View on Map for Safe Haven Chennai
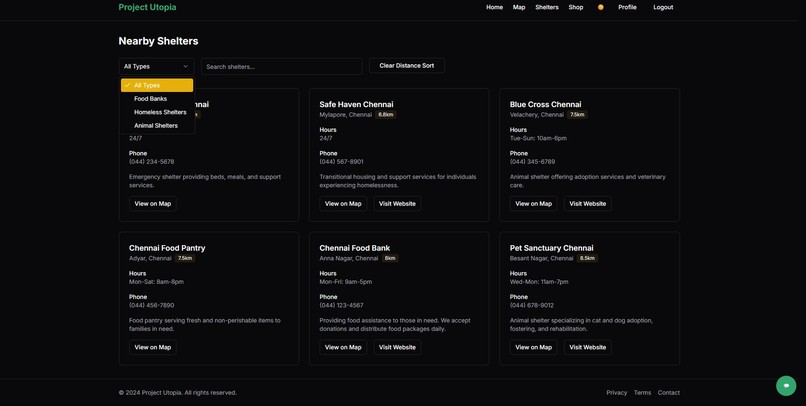The image size is (806, 406). (x=343, y=204)
